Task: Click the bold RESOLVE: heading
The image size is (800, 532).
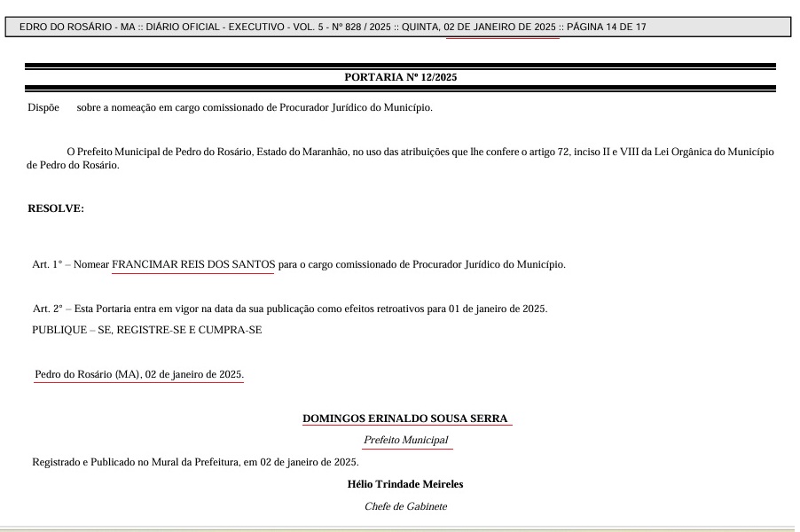Action: coord(56,208)
